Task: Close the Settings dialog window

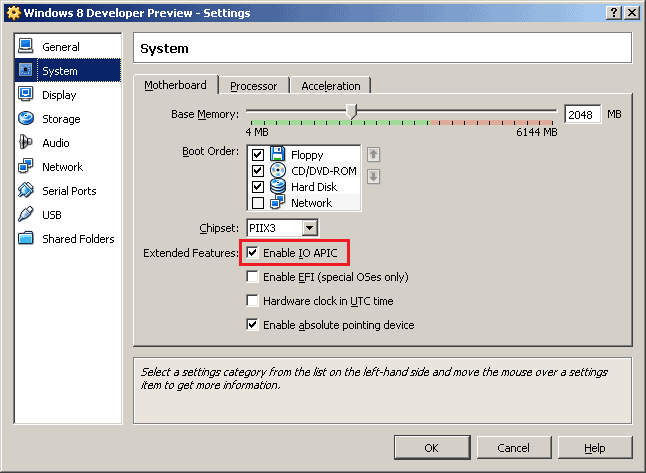Action: click(632, 12)
